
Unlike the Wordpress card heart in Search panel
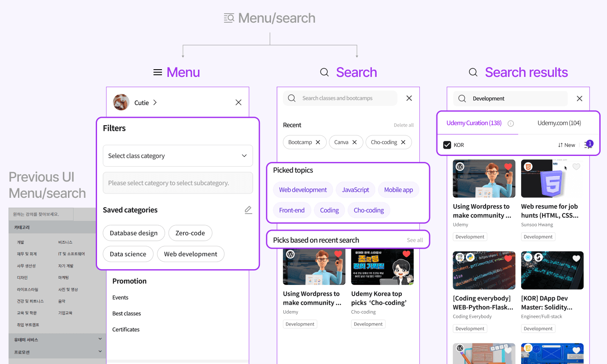coord(338,254)
